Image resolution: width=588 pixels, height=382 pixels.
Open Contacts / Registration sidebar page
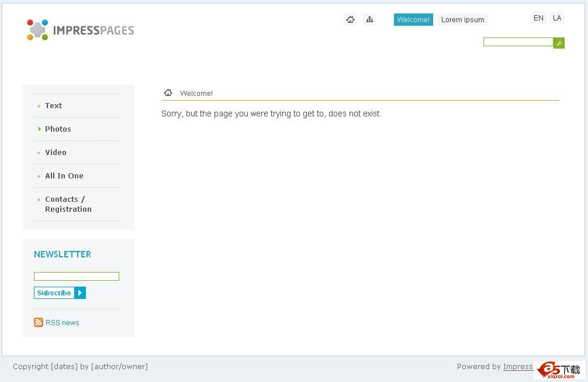coord(68,204)
